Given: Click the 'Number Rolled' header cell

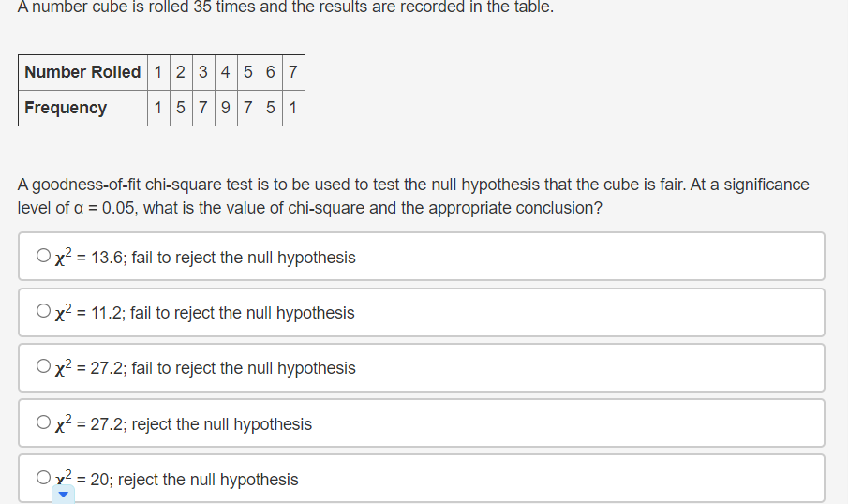Looking at the screenshot, I should (x=82, y=72).
